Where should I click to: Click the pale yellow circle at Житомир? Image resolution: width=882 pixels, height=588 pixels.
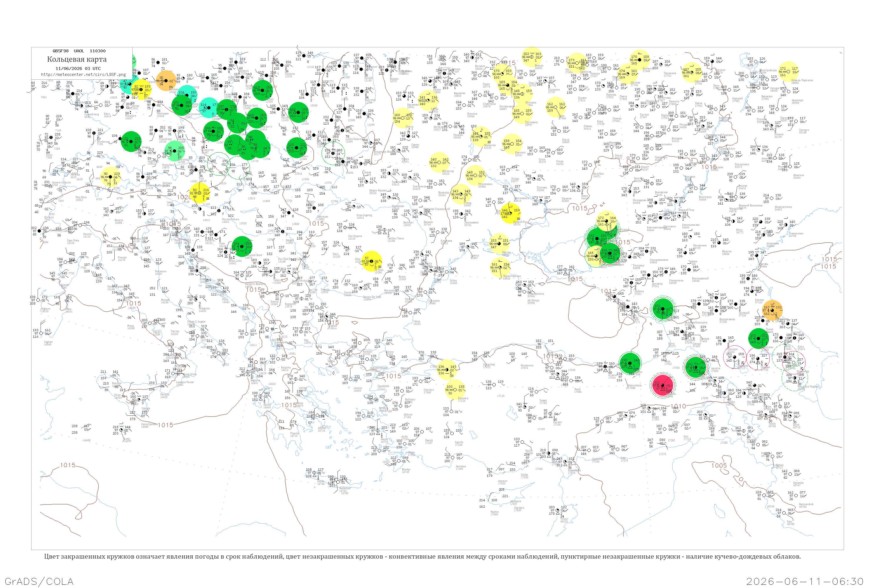coord(439,162)
